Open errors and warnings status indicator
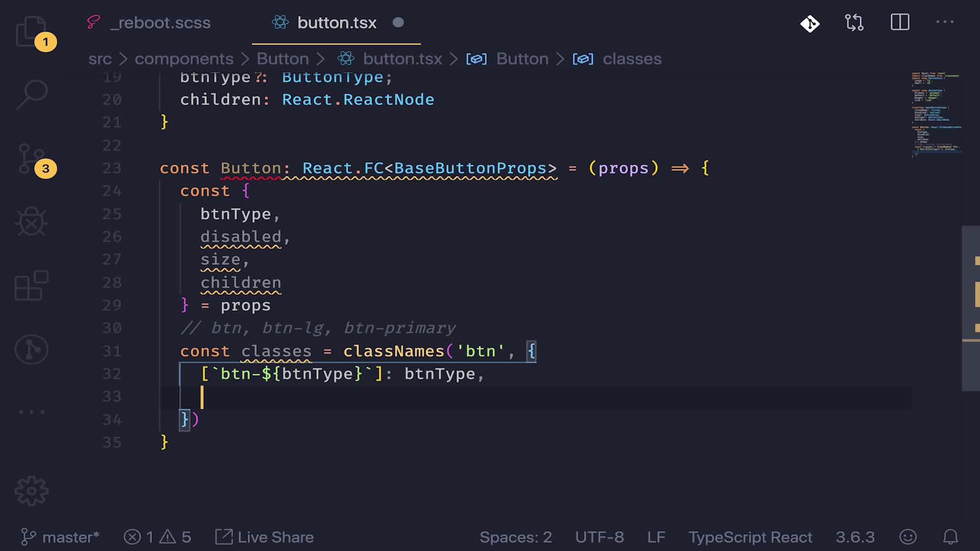Viewport: 980px width, 551px height. tap(157, 537)
